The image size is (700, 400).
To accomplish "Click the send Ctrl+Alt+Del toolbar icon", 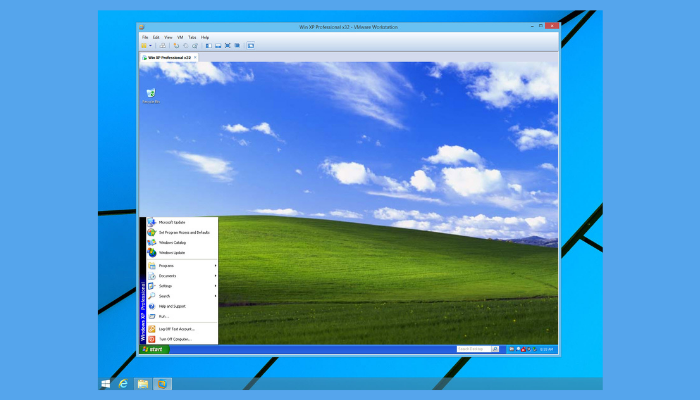I will 162,46.
